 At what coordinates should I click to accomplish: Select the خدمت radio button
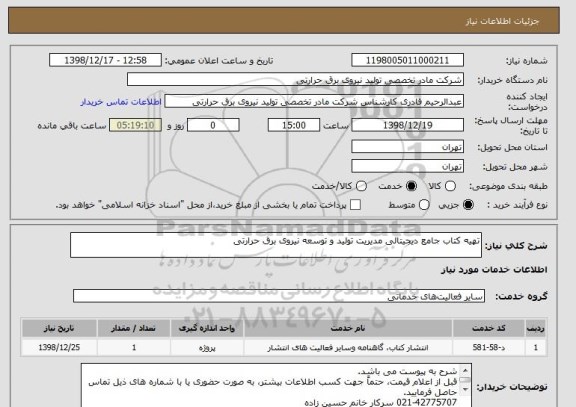[x=411, y=186]
